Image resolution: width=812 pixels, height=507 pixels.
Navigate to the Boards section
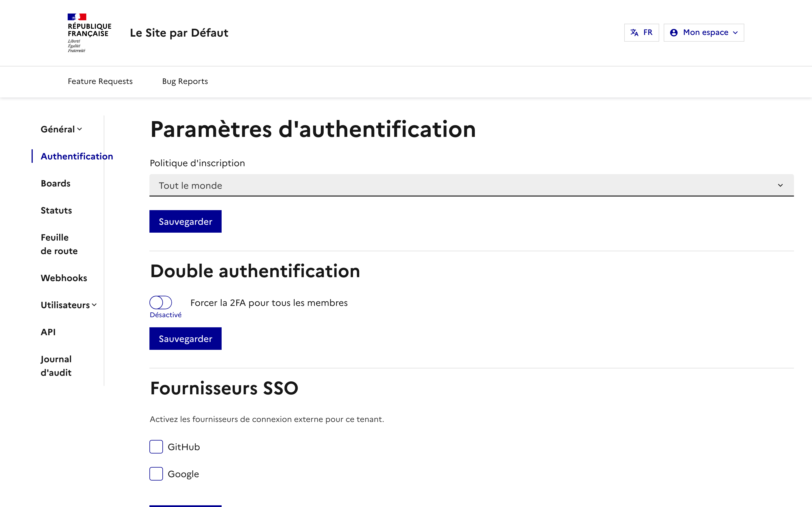tap(55, 183)
